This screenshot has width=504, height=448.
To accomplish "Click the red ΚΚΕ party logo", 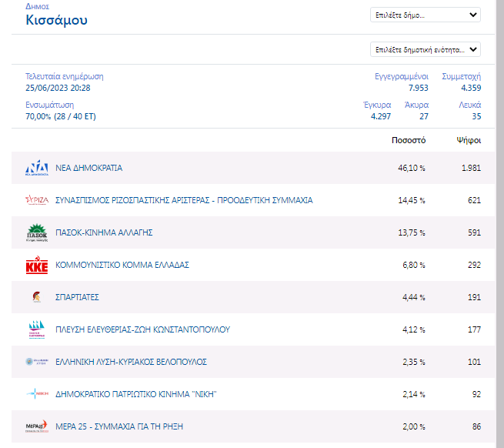I will (x=37, y=266).
